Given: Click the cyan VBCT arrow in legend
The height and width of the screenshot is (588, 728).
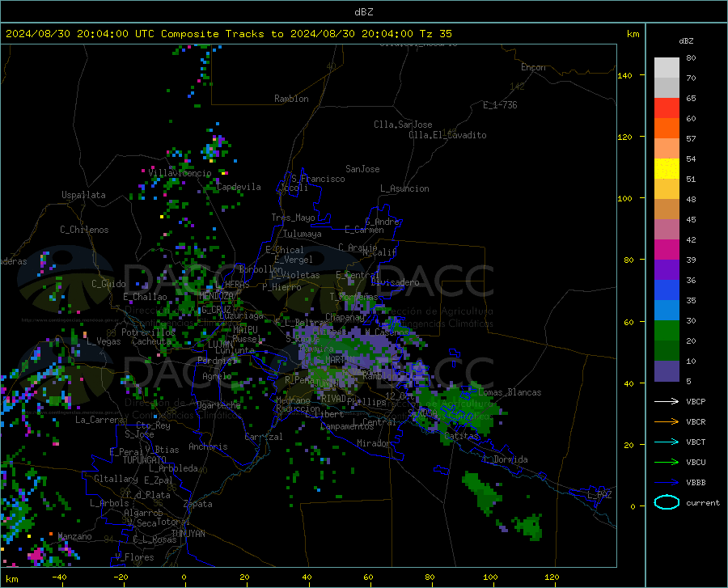Looking at the screenshot, I should pyautogui.click(x=667, y=442).
